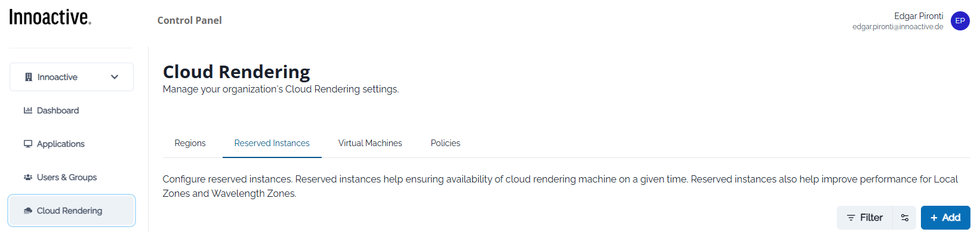This screenshot has width=980, height=232.
Task: Click the building icon beside Innoactive
Action: (29, 77)
